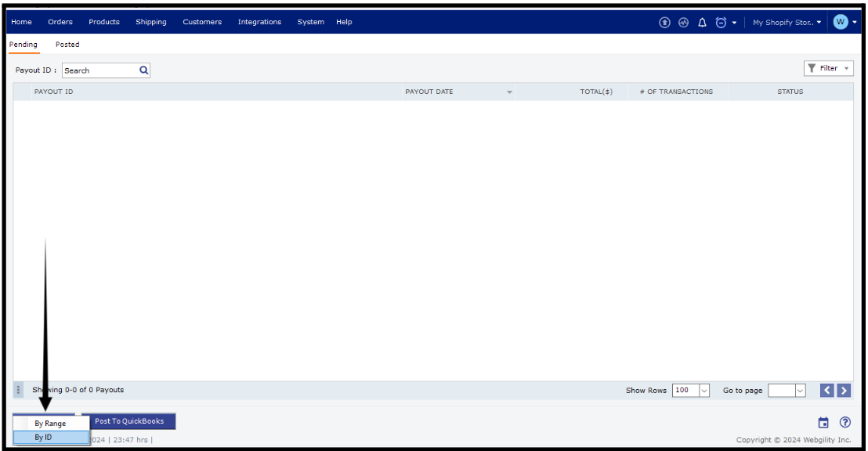The image size is (868, 451).
Task: Sort by # OF TRANSACTIONS column
Action: [x=677, y=92]
